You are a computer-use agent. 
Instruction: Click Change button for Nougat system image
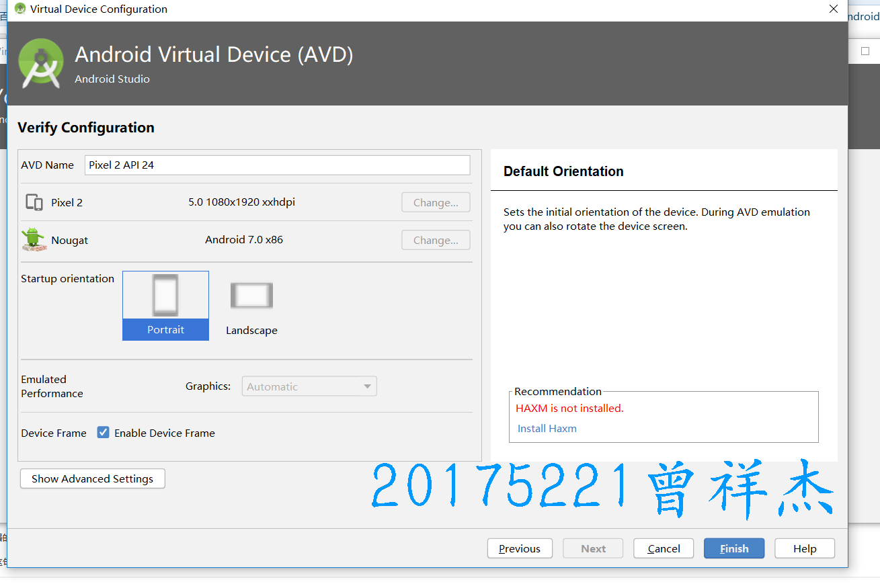[x=436, y=240]
